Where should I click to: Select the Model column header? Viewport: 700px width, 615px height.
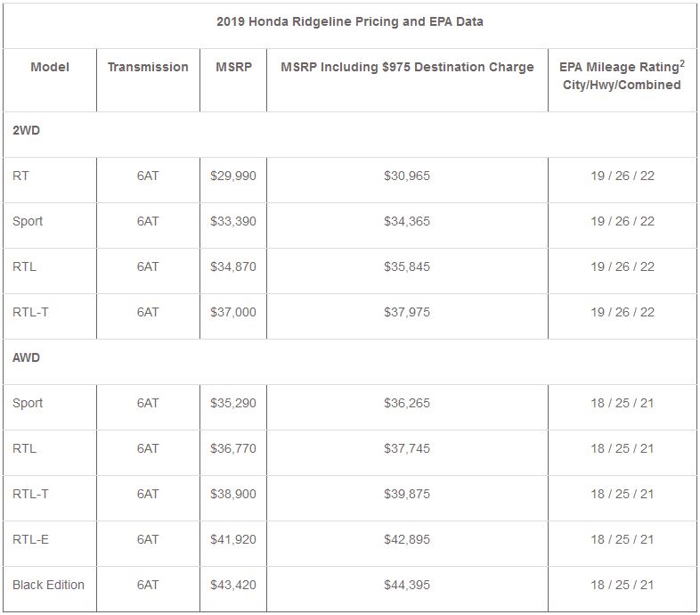pyautogui.click(x=50, y=67)
